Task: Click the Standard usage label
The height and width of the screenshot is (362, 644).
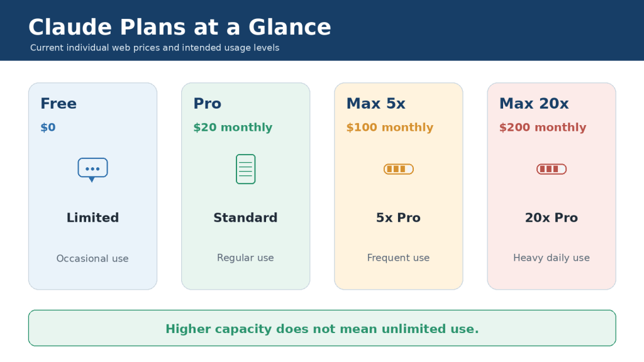Action: pos(246,217)
